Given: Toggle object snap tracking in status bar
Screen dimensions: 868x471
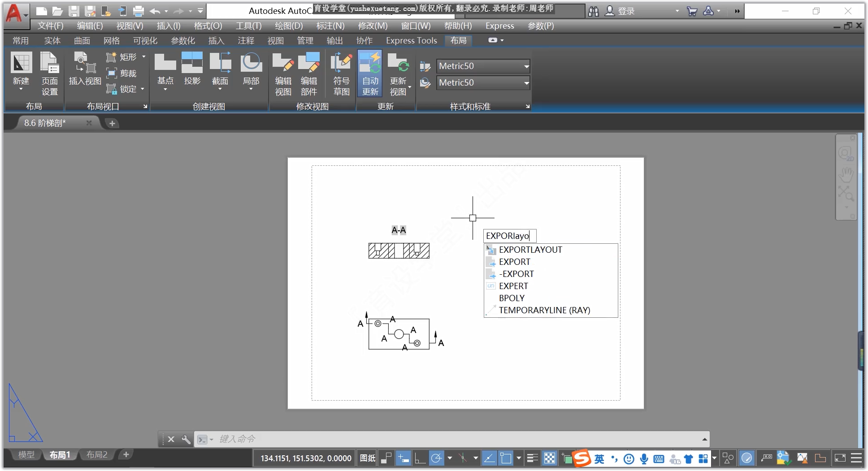Looking at the screenshot, I should [489, 458].
